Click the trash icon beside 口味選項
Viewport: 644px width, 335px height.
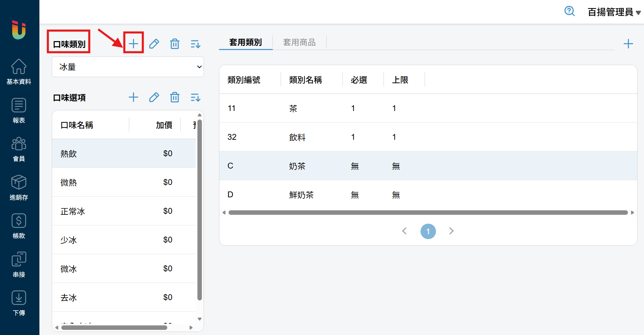pyautogui.click(x=174, y=97)
